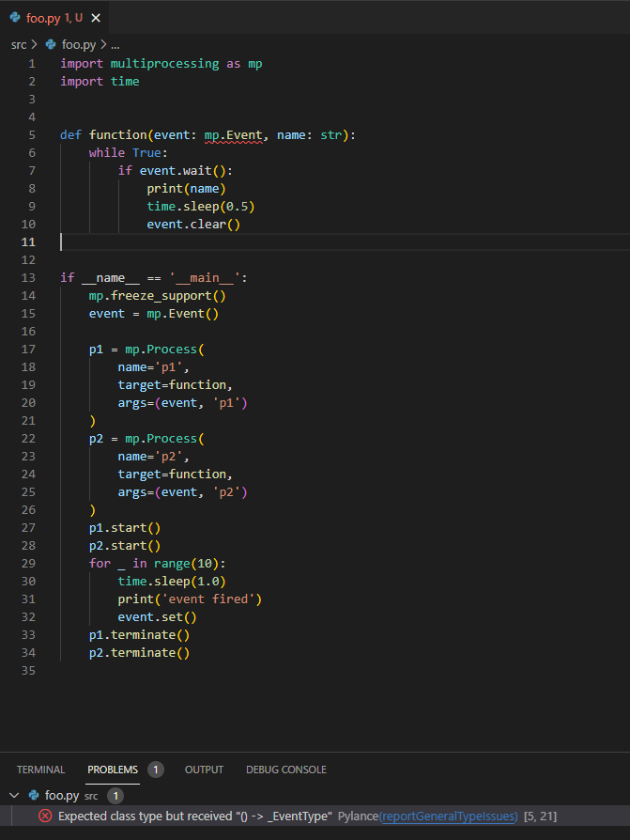This screenshot has height=840, width=630.
Task: Click 'p1 = mp.Process(' on line 17
Action: click(x=146, y=350)
